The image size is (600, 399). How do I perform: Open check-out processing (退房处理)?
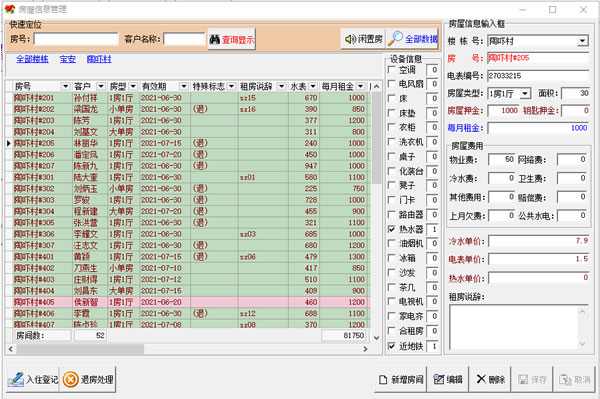click(x=88, y=379)
